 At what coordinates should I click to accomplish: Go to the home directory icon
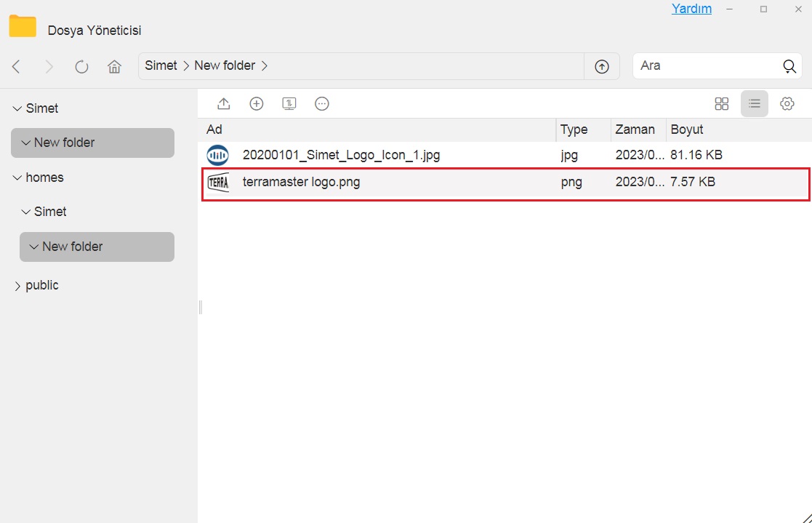pos(114,67)
